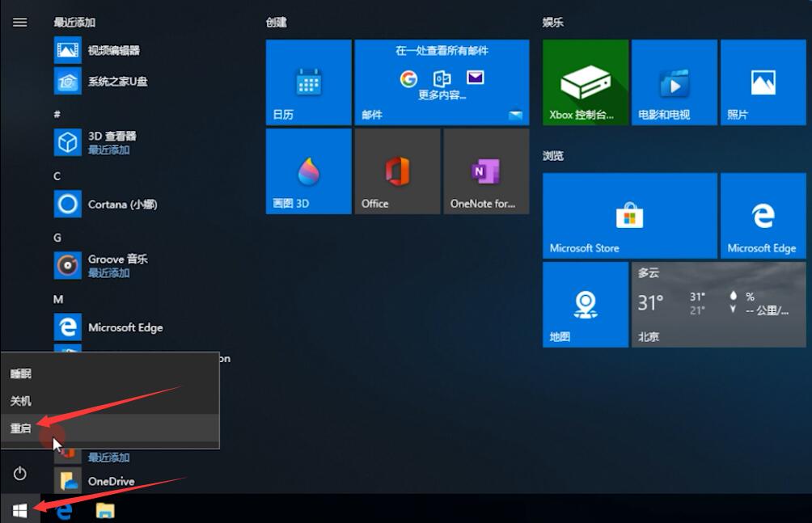Open the Paint 3D (画图 3D) tile
This screenshot has width=812, height=523.
click(308, 171)
